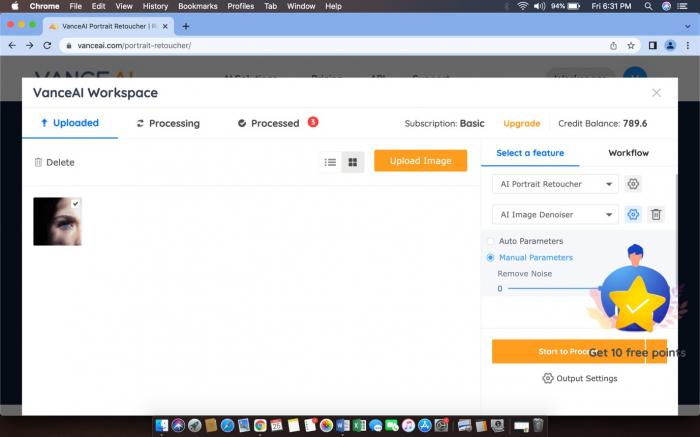This screenshot has width=700, height=437.
Task: Open Output Settings
Action: [579, 379]
